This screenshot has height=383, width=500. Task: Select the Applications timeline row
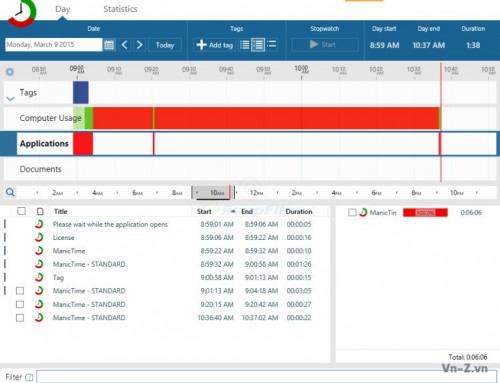250,144
